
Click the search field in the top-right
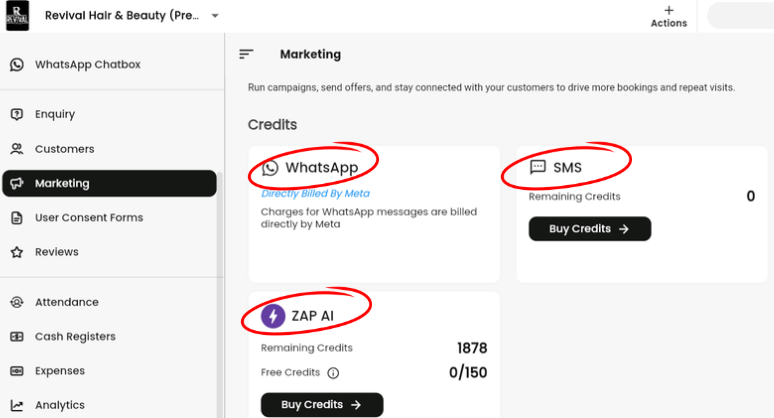[x=740, y=16]
